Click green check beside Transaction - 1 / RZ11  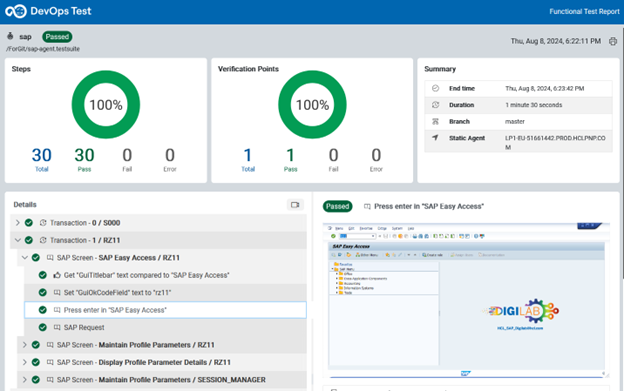pyautogui.click(x=29, y=240)
